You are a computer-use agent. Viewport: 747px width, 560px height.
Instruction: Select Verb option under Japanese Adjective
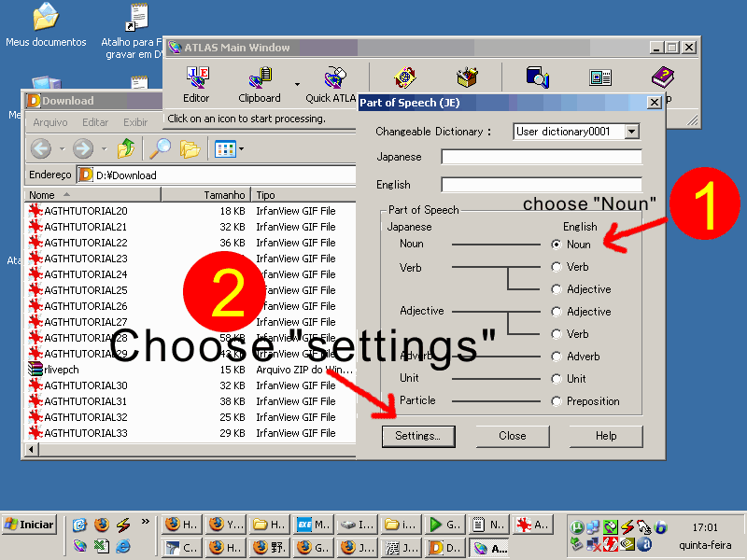coord(556,334)
